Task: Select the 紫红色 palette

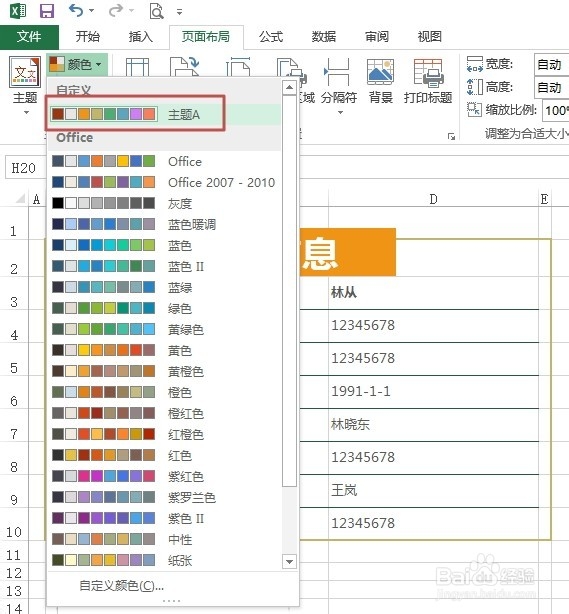Action: click(x=164, y=477)
